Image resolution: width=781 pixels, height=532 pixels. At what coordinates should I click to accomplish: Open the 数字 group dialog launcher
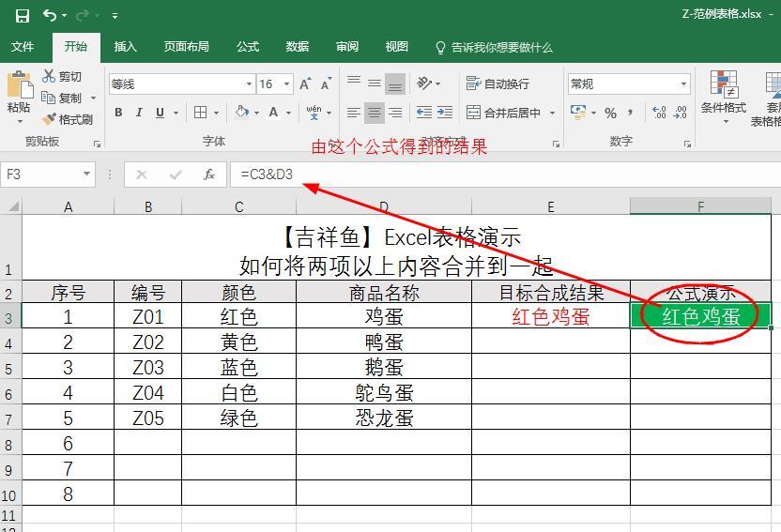click(x=687, y=144)
